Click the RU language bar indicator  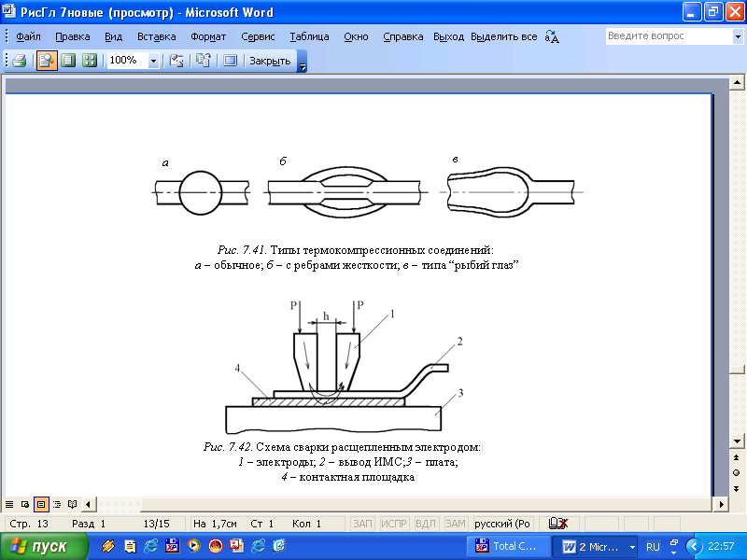653,547
